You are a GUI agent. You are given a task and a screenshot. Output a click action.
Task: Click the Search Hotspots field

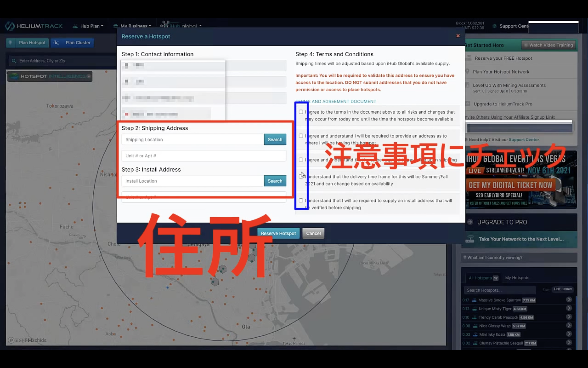click(500, 290)
